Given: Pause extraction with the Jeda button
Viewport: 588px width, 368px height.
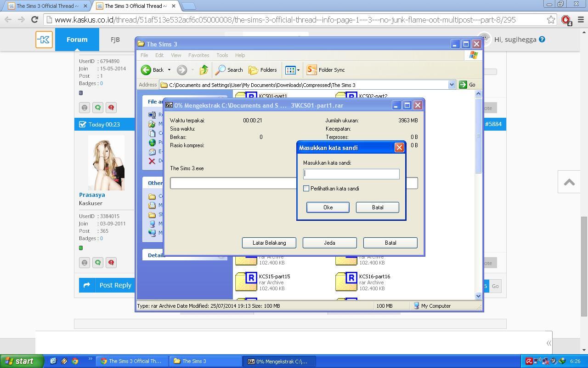Looking at the screenshot, I should (x=330, y=243).
